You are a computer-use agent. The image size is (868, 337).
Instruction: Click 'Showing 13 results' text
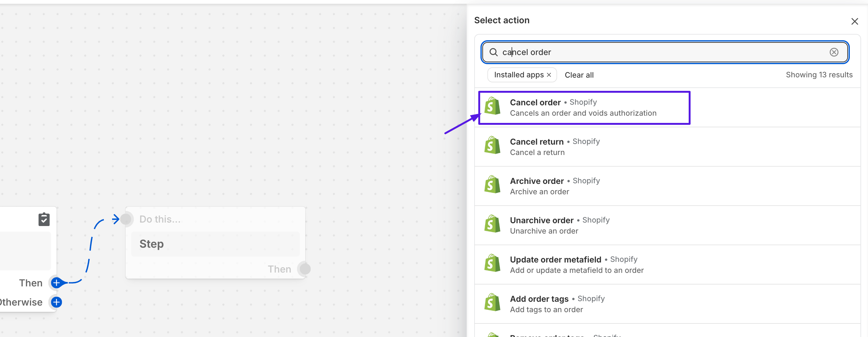click(819, 75)
